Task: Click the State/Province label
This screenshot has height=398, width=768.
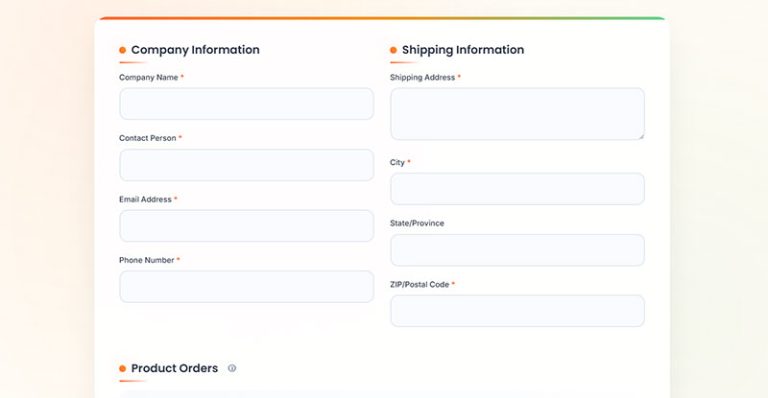Action: 417,223
